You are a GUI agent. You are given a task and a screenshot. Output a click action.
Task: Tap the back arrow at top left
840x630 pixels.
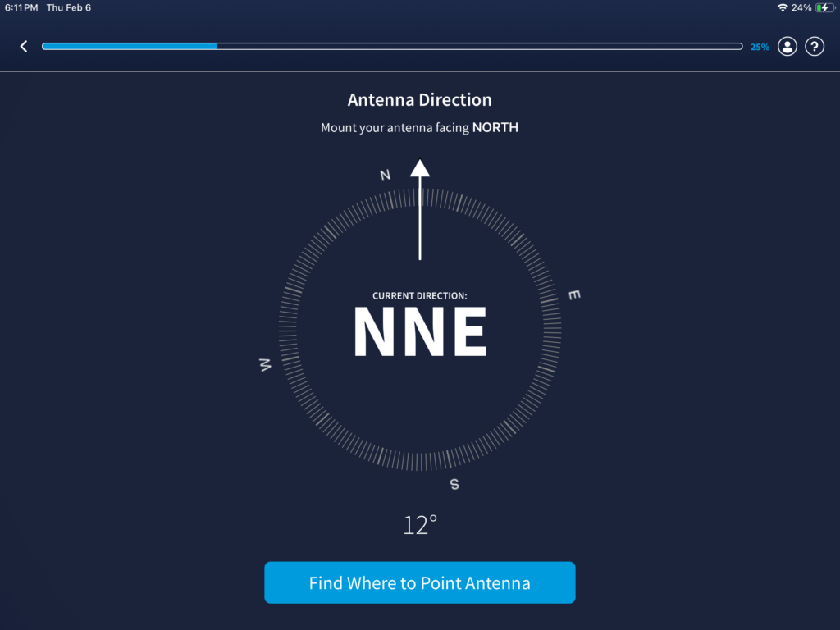click(24, 47)
